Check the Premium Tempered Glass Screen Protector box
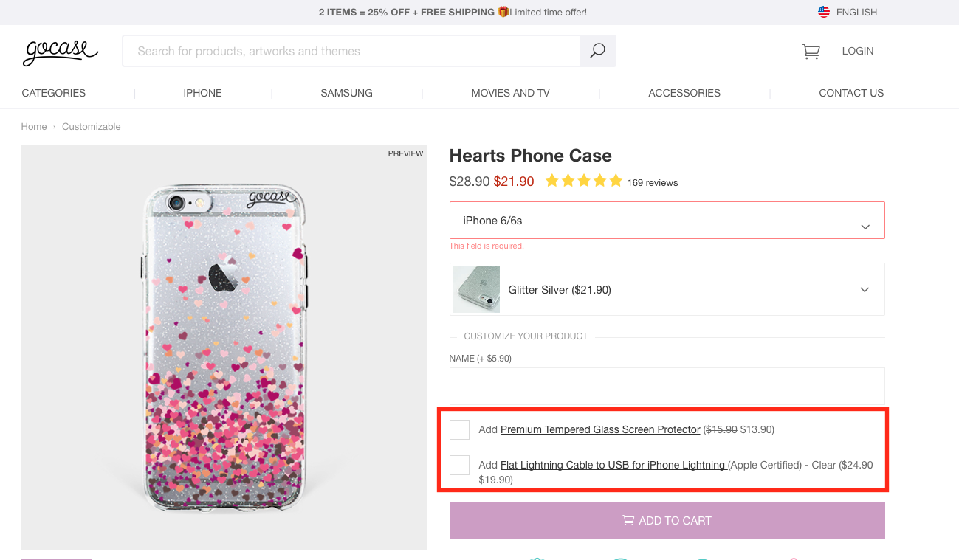 459,429
